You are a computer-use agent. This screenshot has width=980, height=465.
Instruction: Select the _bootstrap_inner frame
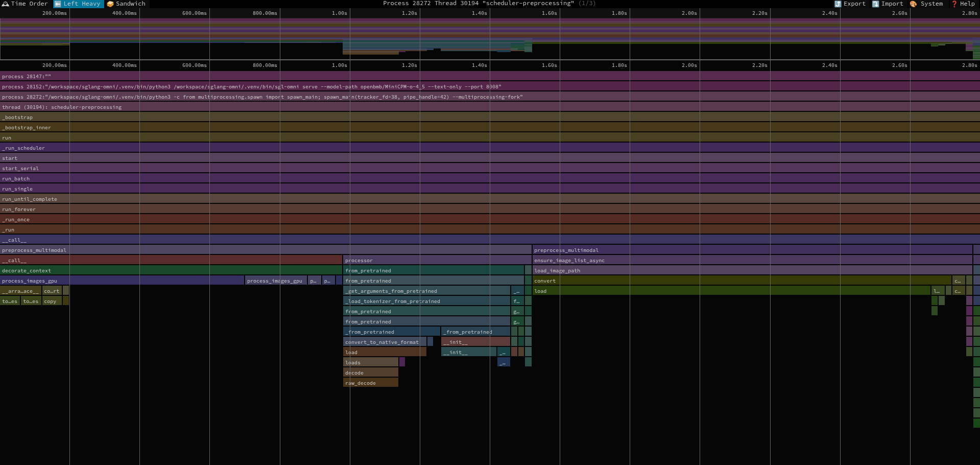tap(490, 127)
